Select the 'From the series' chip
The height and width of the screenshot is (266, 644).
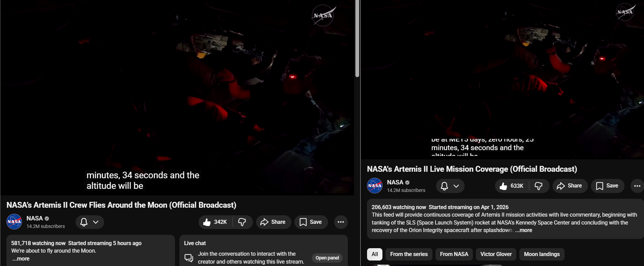click(409, 254)
